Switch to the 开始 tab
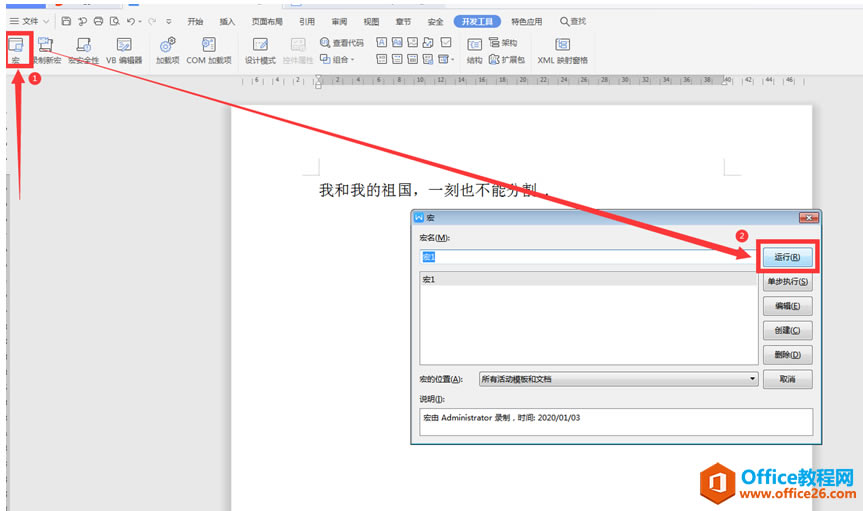 pyautogui.click(x=195, y=21)
